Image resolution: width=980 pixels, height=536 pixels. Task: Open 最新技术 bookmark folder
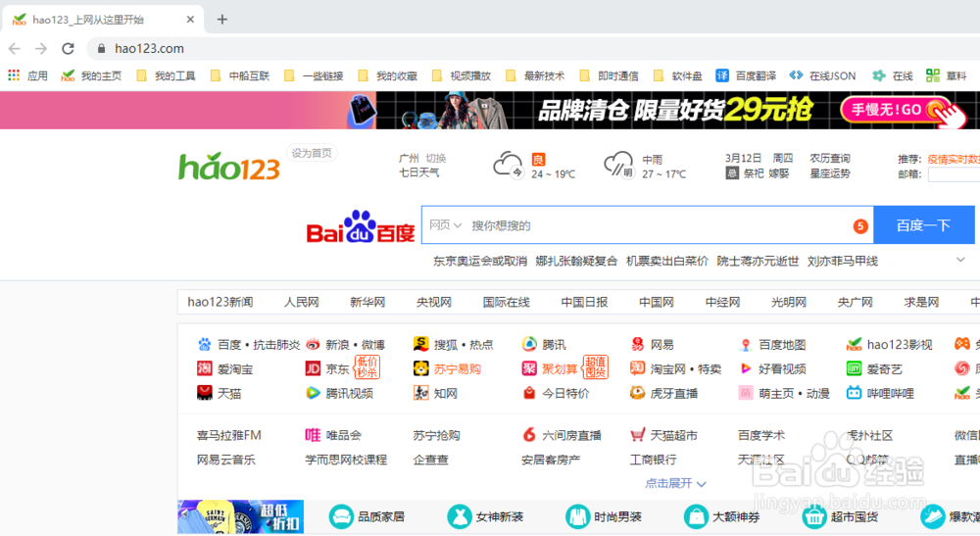coord(535,75)
